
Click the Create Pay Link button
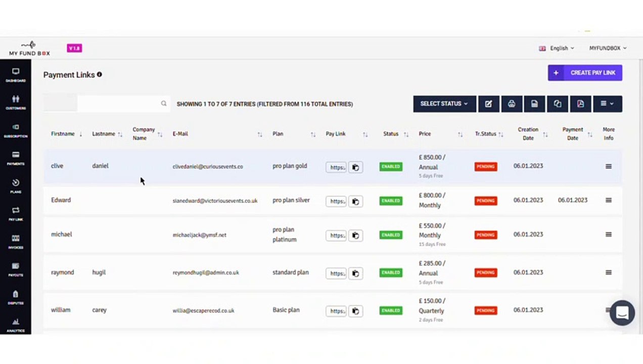coord(585,73)
